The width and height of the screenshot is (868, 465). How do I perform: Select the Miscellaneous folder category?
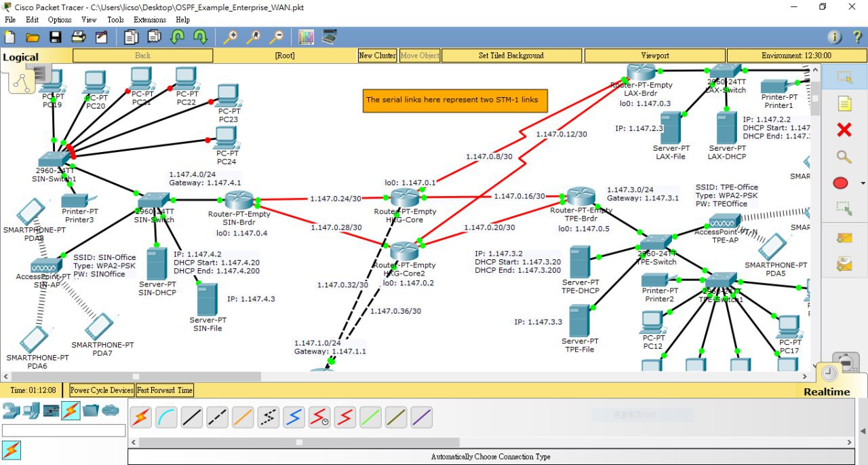pos(91,410)
